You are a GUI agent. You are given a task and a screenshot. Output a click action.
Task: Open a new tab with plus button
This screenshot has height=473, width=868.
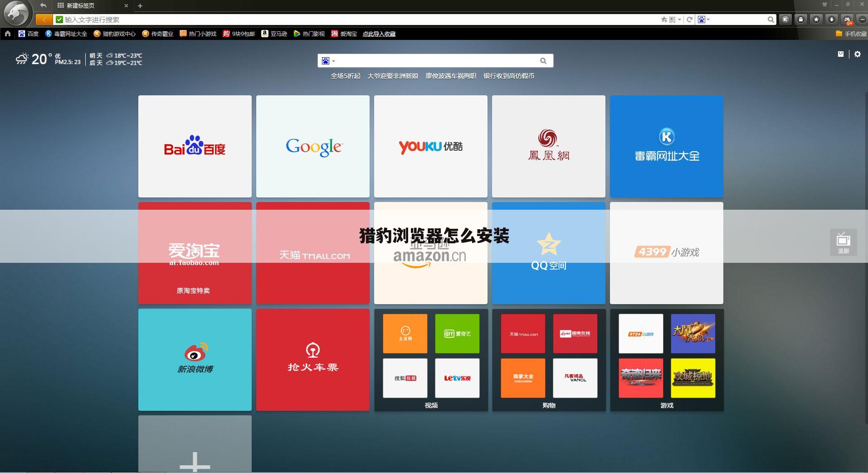tap(140, 6)
